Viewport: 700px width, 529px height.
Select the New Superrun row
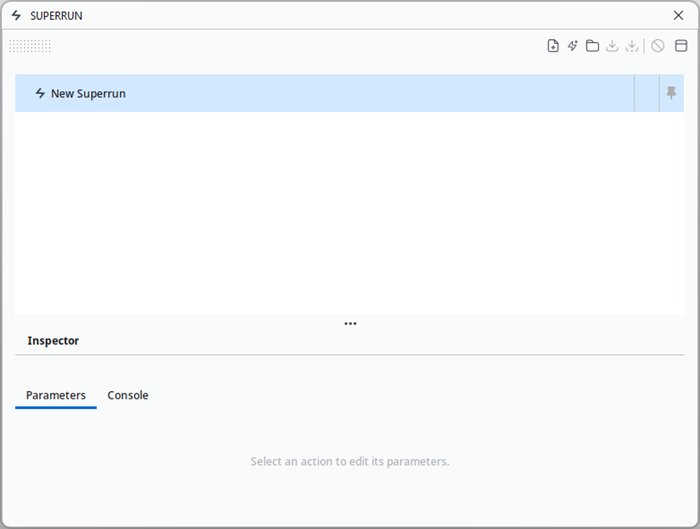[349, 93]
